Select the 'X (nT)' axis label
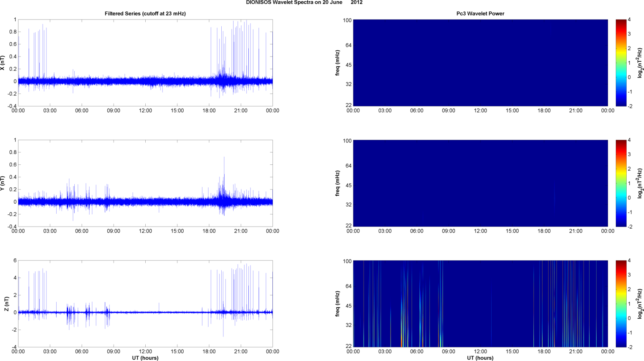Screen dimensions: 644x361 pos(3,63)
